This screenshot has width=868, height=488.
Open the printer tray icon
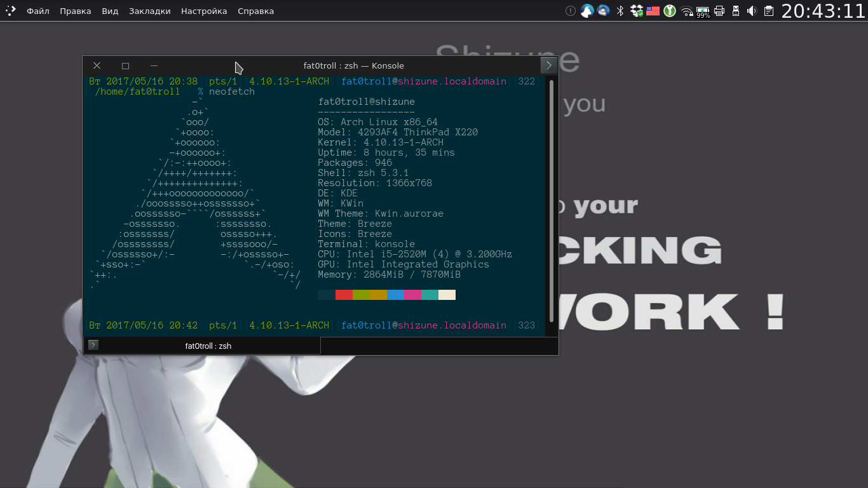click(719, 11)
